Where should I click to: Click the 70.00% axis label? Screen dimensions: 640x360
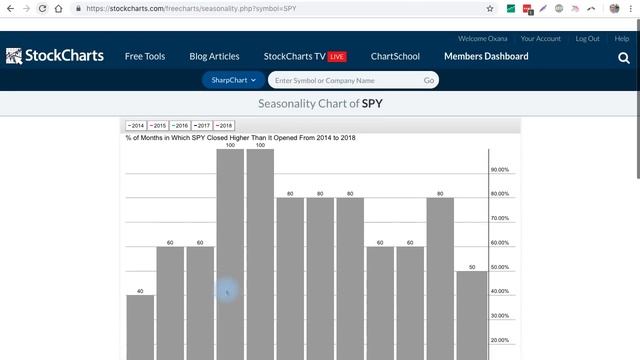point(500,218)
